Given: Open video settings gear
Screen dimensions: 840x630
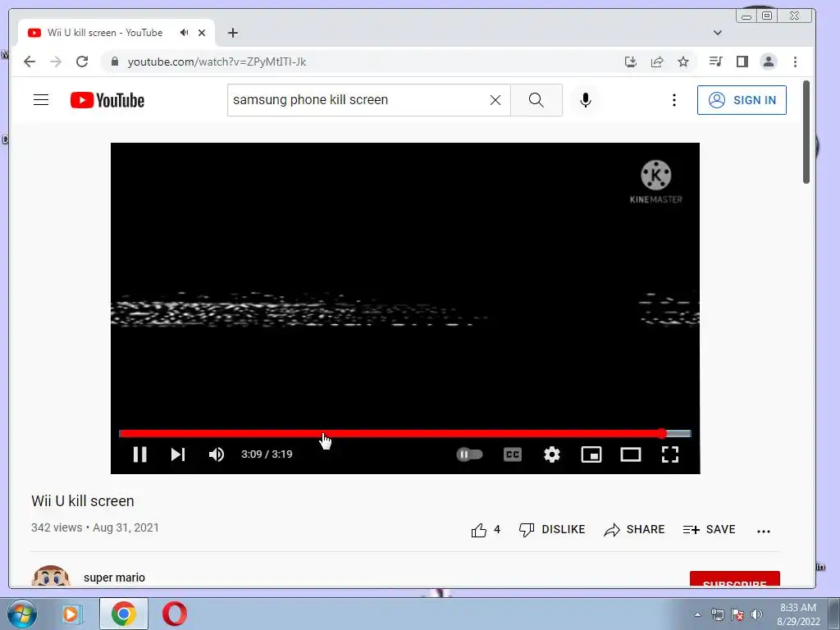Looking at the screenshot, I should (552, 454).
